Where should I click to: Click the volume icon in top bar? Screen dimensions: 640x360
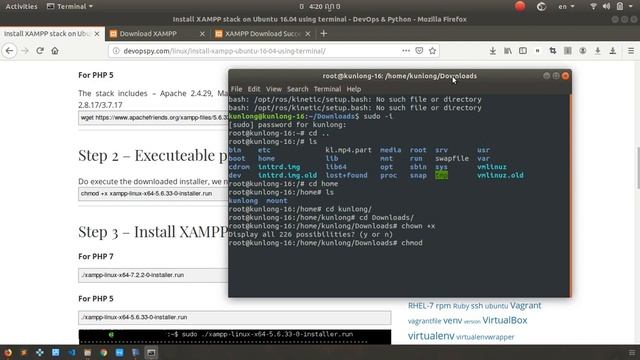tap(607, 7)
